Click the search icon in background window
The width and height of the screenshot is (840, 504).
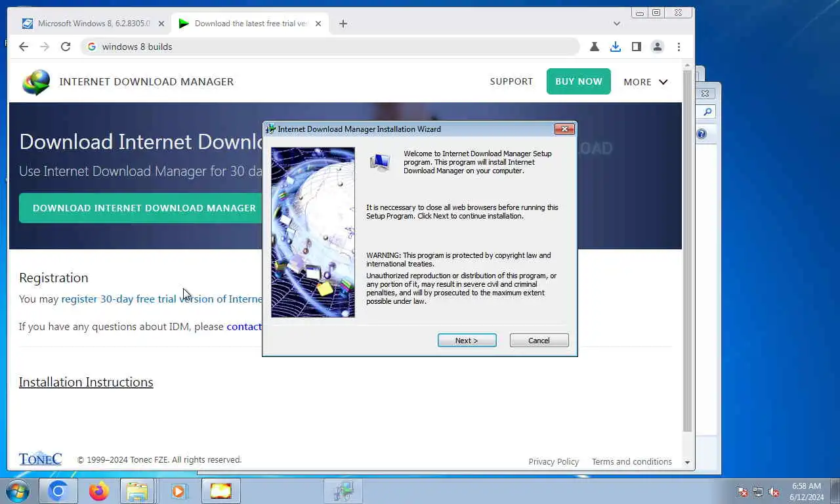pyautogui.click(x=707, y=112)
